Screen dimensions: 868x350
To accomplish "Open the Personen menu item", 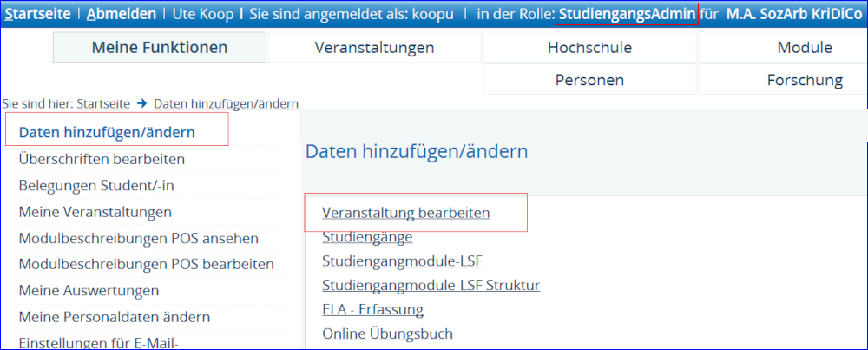I will (589, 80).
